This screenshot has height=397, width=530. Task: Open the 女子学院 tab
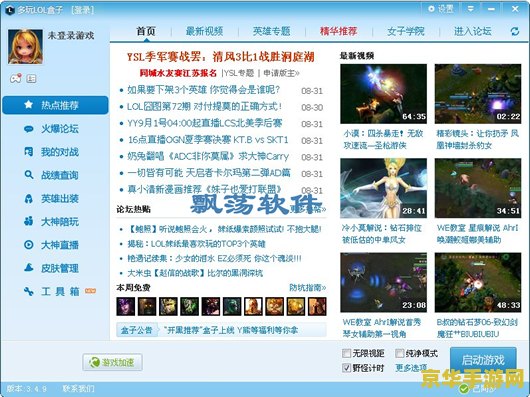406,31
